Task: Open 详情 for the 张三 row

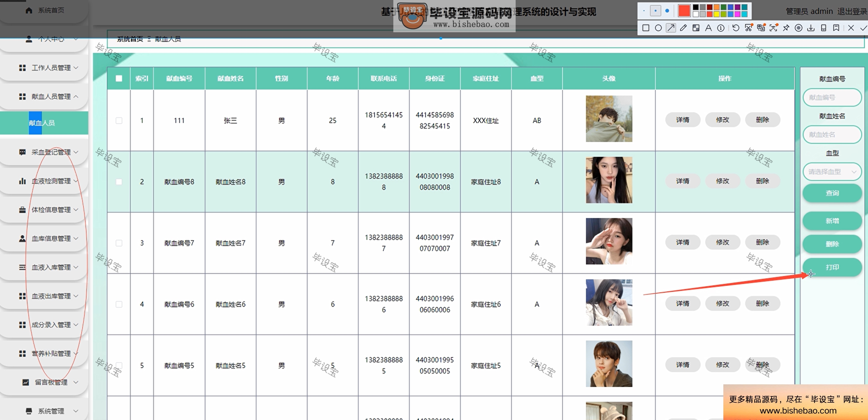Action: pos(683,120)
